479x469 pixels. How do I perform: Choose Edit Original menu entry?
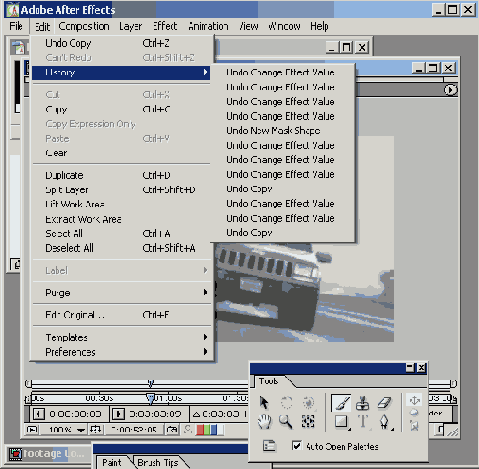121,315
